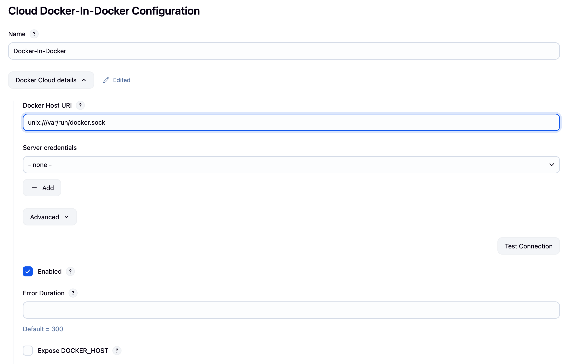Show help for Docker Host URI
This screenshot has width=588, height=364.
click(80, 105)
